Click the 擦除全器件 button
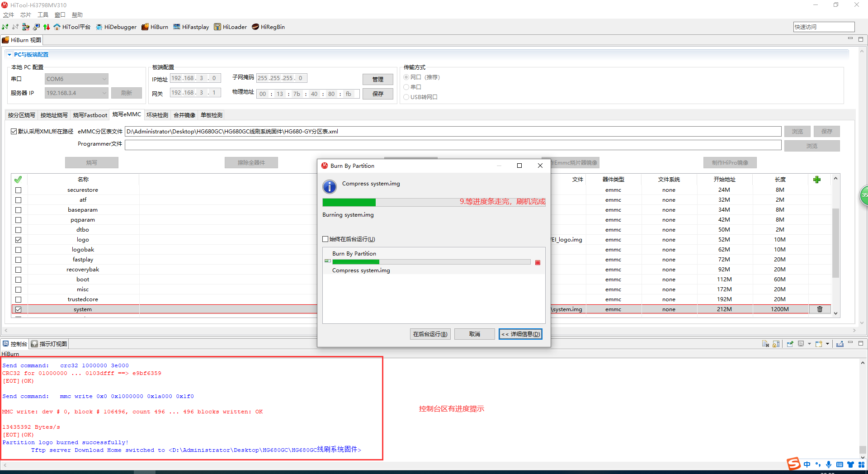868x474 pixels. [251, 163]
